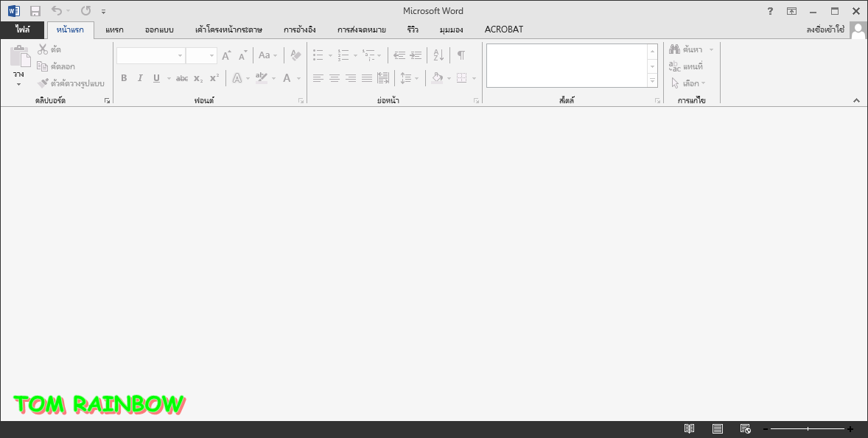Click Font Color A button
The width and height of the screenshot is (868, 438).
[x=287, y=78]
